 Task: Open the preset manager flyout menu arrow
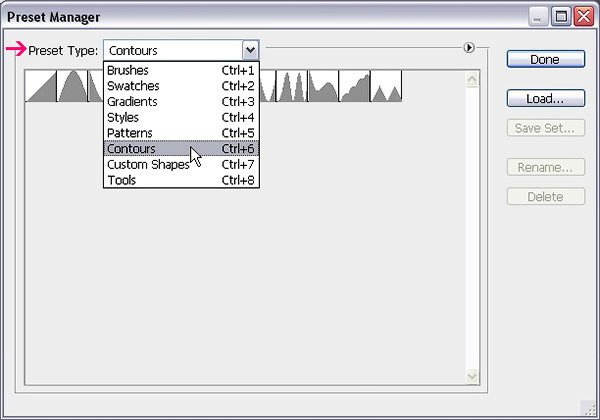click(469, 48)
